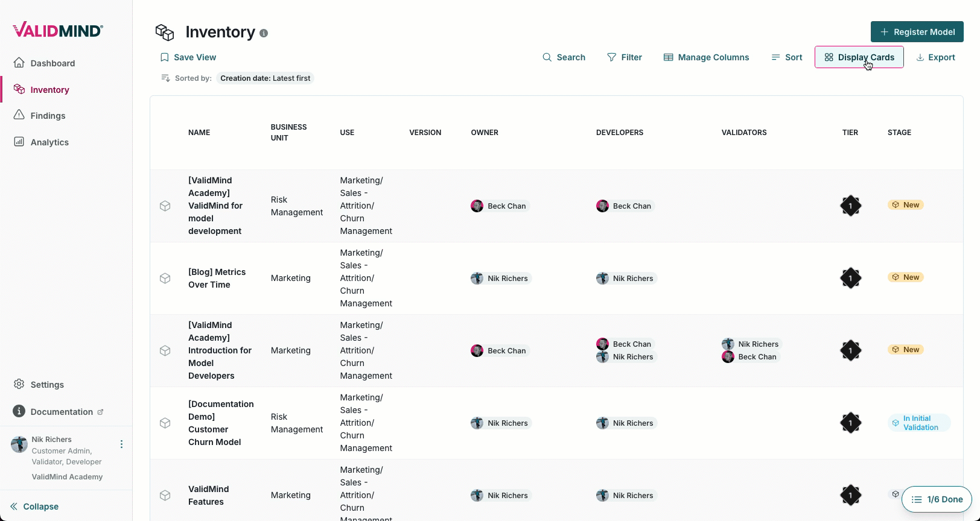The width and height of the screenshot is (980, 521).
Task: Collapse the sidebar
Action: 34,506
